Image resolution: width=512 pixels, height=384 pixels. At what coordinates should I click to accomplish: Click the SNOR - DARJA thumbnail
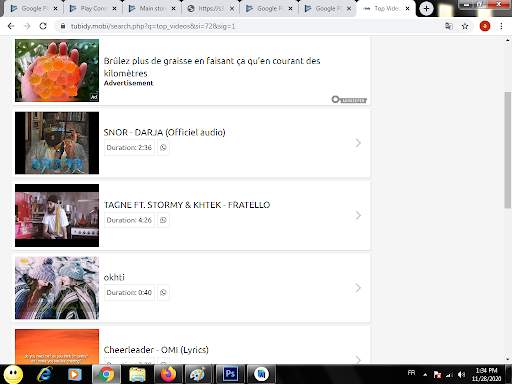point(57,143)
